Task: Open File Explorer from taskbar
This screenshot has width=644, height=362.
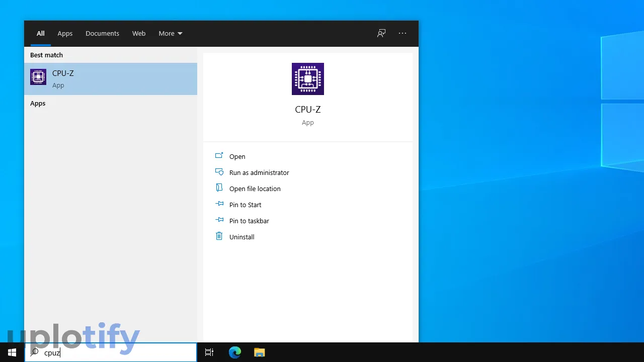Action: (260, 352)
